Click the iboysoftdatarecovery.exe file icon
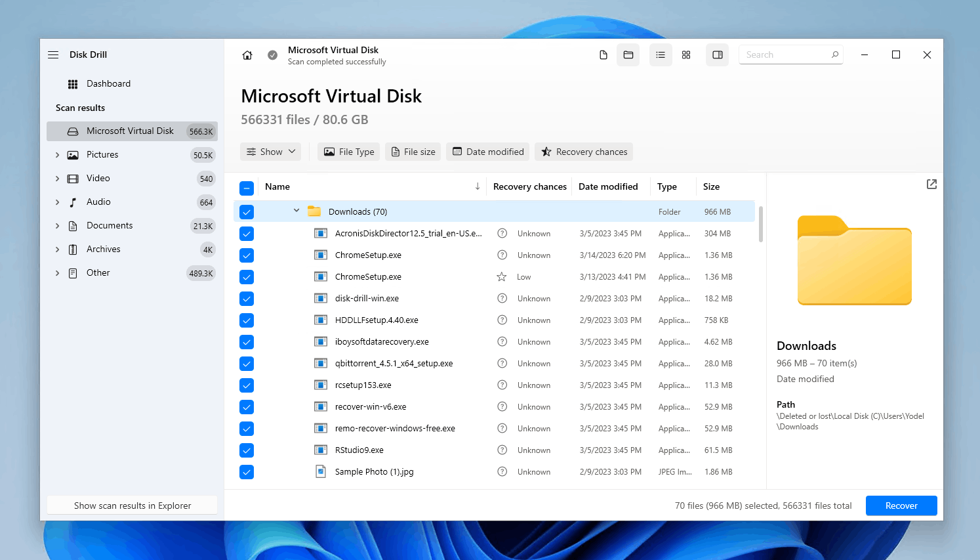This screenshot has height=560, width=980. coord(321,341)
